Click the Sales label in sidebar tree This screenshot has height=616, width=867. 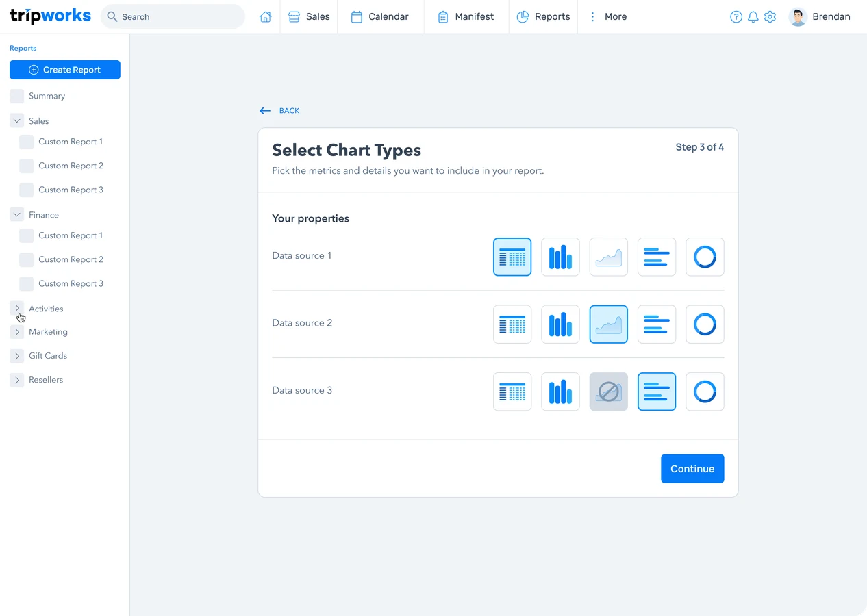point(38,121)
